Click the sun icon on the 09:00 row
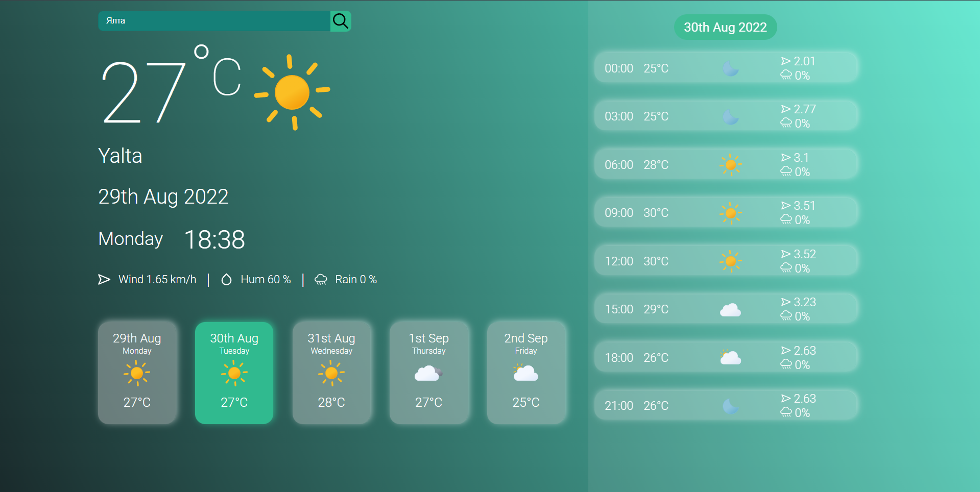 coord(731,212)
